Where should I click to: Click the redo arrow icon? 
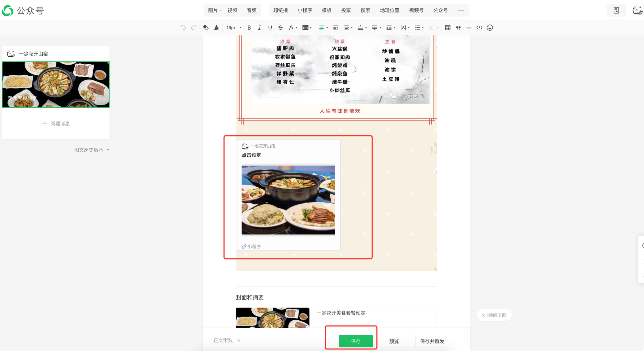[194, 28]
